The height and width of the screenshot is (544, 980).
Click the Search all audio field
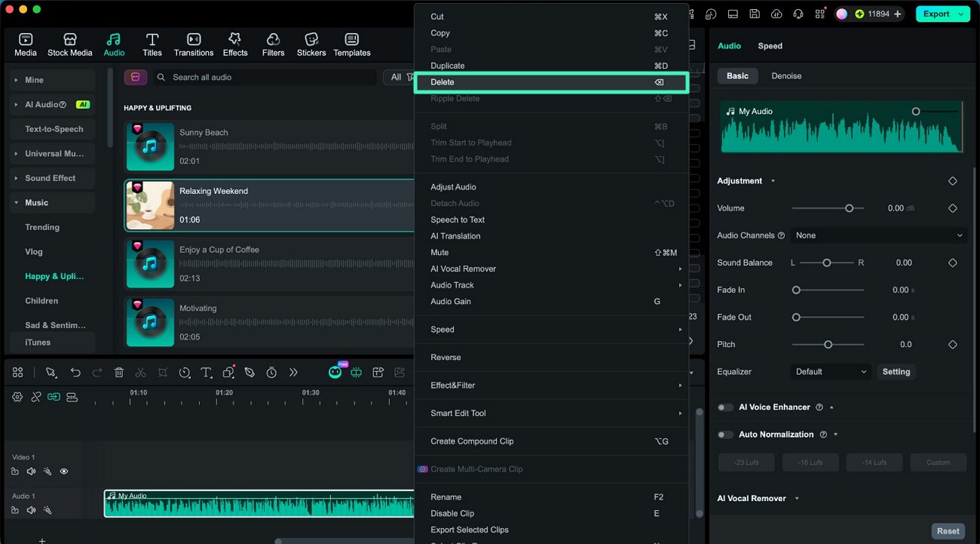pos(265,77)
